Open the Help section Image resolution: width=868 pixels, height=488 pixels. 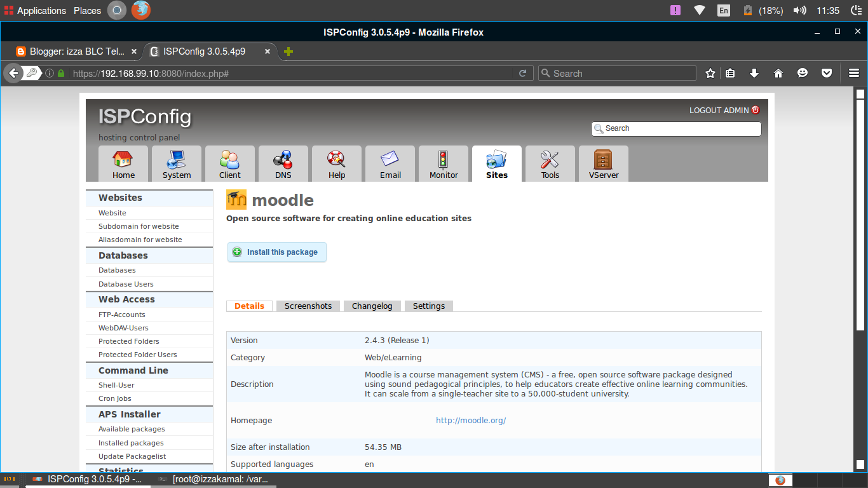tap(336, 163)
